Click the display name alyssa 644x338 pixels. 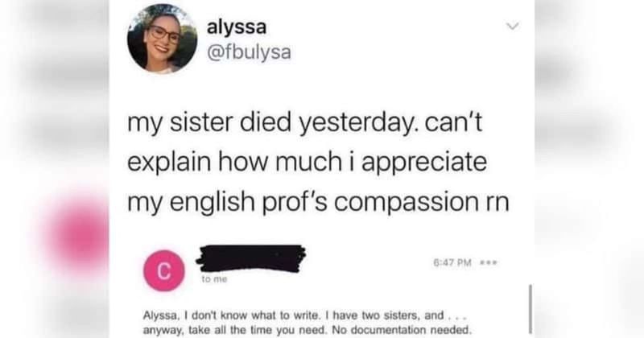[237, 27]
